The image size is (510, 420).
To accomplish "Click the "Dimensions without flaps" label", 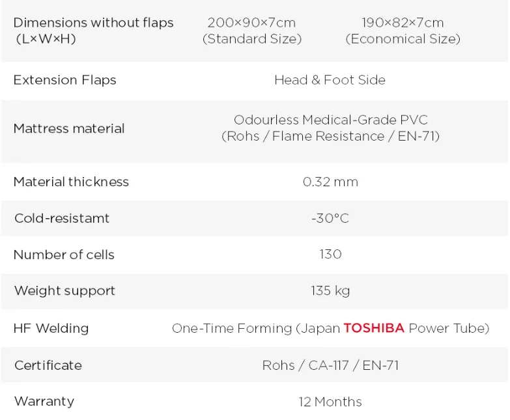I will [x=93, y=23].
